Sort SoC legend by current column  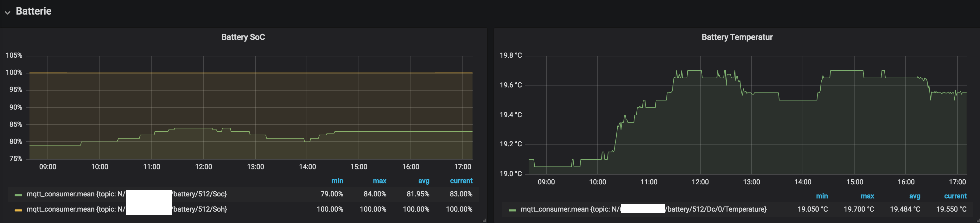coord(461,181)
